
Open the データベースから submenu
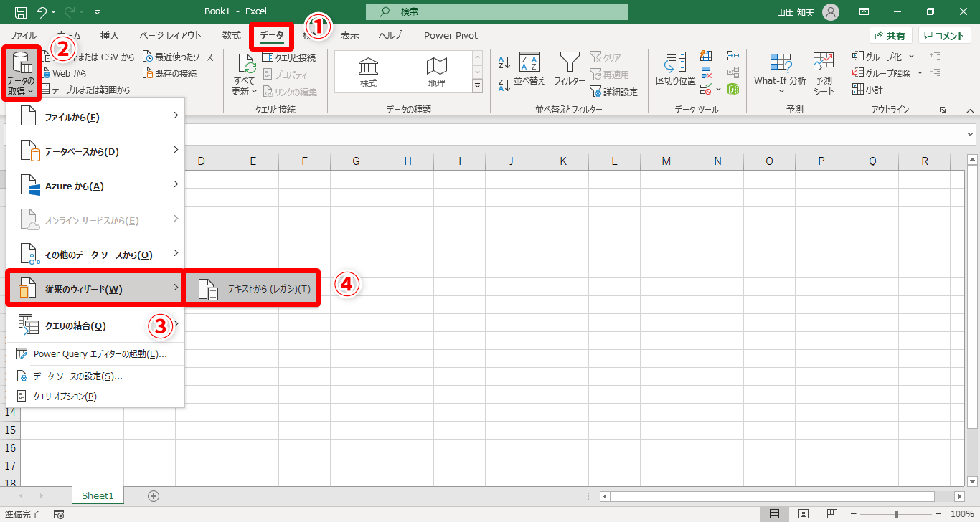point(95,151)
